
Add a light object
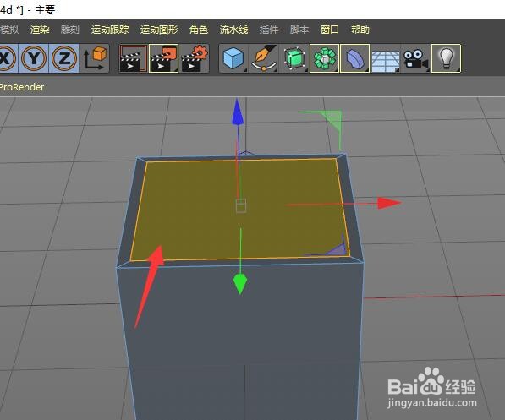(x=446, y=58)
